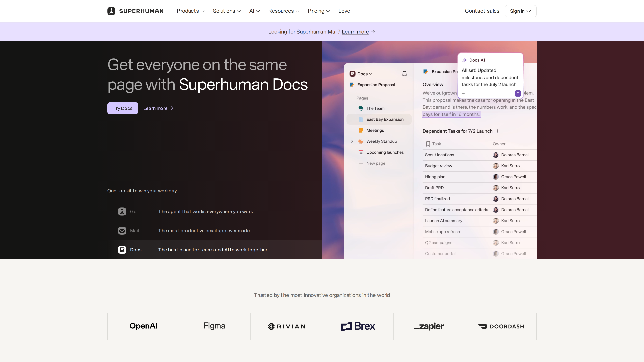Expand the Weekly Standup page chevron

(x=352, y=141)
